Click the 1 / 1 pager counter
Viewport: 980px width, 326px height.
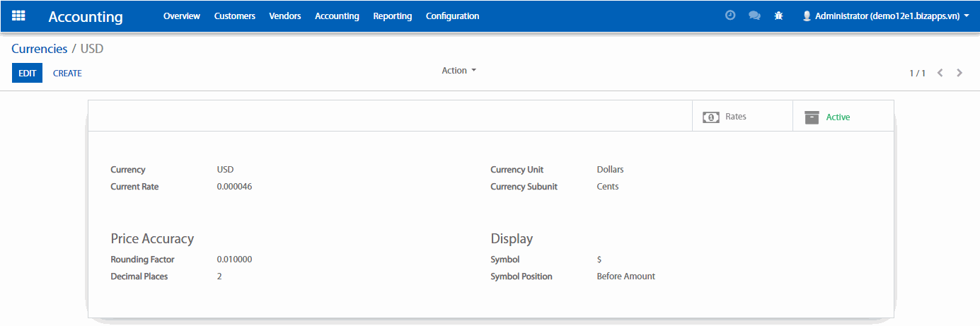[917, 73]
